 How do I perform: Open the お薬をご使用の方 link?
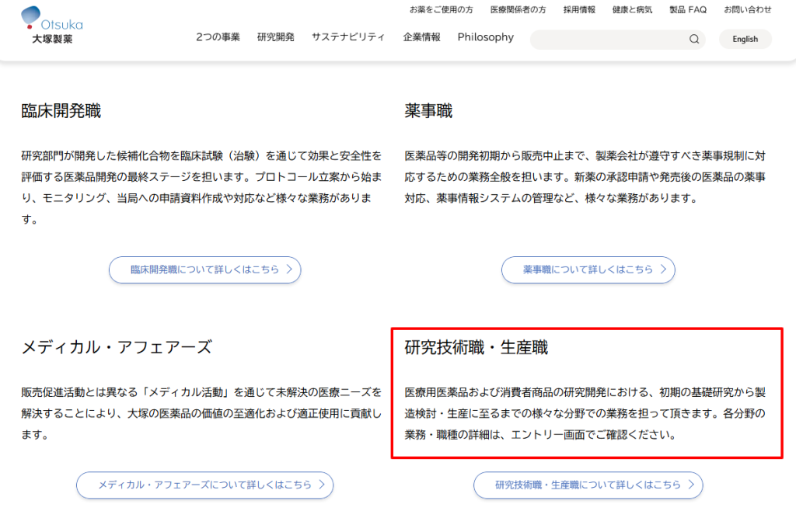442,9
